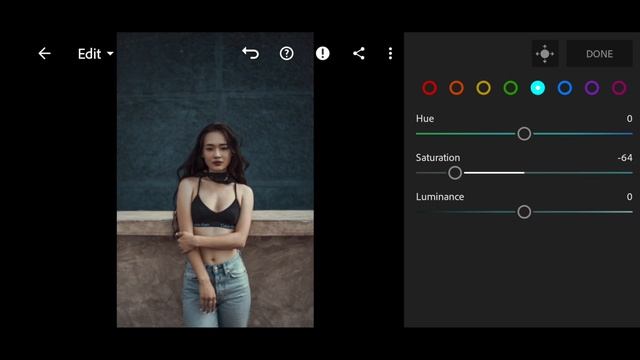Open the three-dot overflow menu
Image resolution: width=640 pixels, height=360 pixels.
tap(390, 53)
